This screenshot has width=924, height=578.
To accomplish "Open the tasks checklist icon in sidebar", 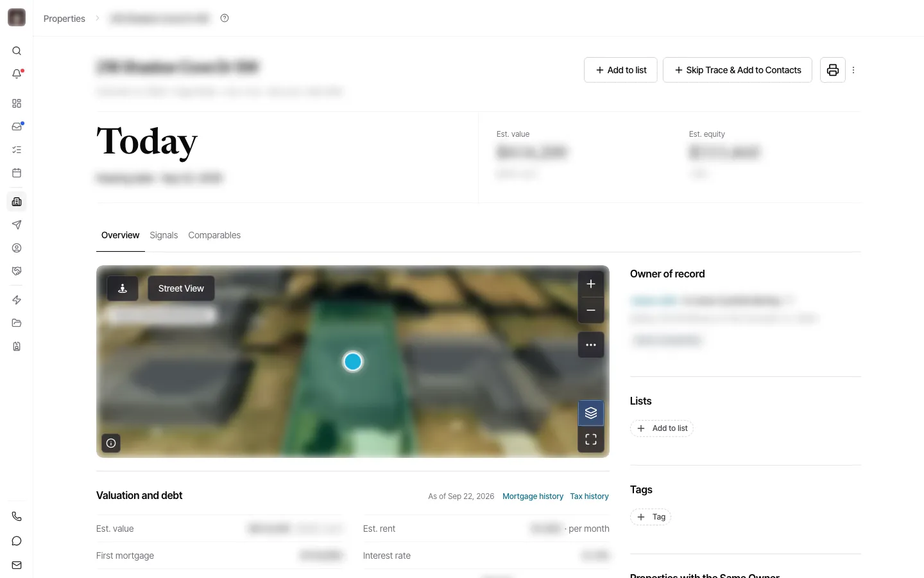I will point(17,150).
